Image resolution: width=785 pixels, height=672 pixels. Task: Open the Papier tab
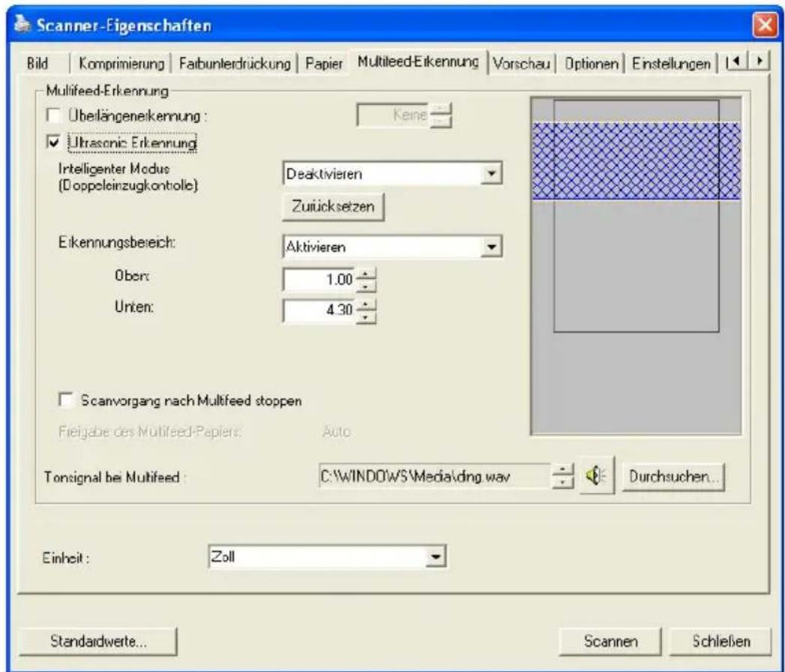(324, 64)
